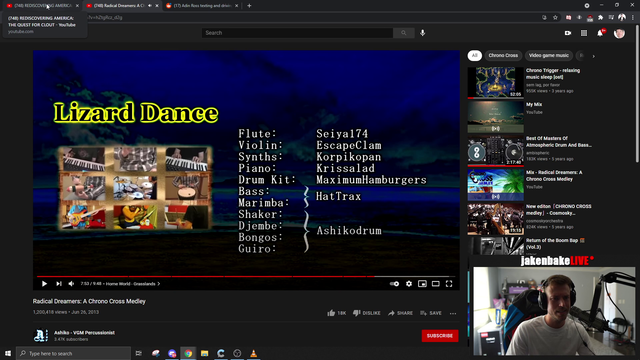
Task: Toggle the autoplay switch in player
Action: [394, 284]
